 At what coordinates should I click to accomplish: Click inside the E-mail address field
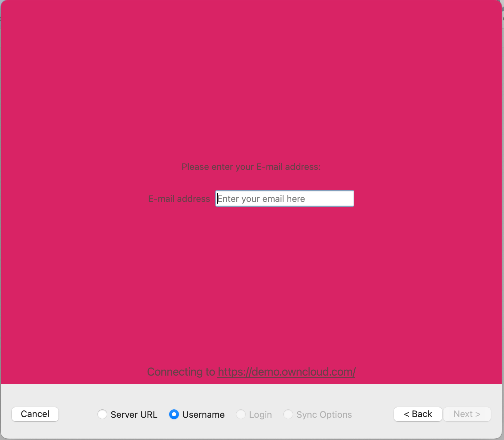[284, 198]
